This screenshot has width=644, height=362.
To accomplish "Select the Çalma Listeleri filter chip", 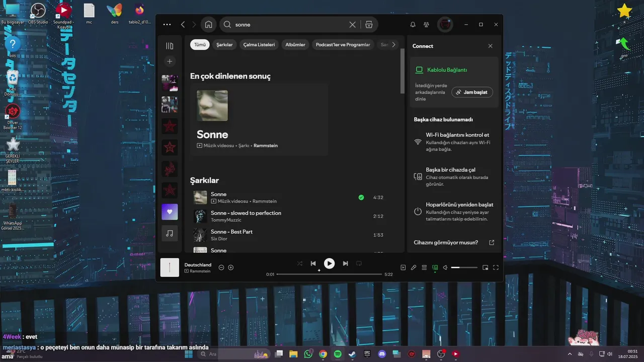I will (x=259, y=45).
